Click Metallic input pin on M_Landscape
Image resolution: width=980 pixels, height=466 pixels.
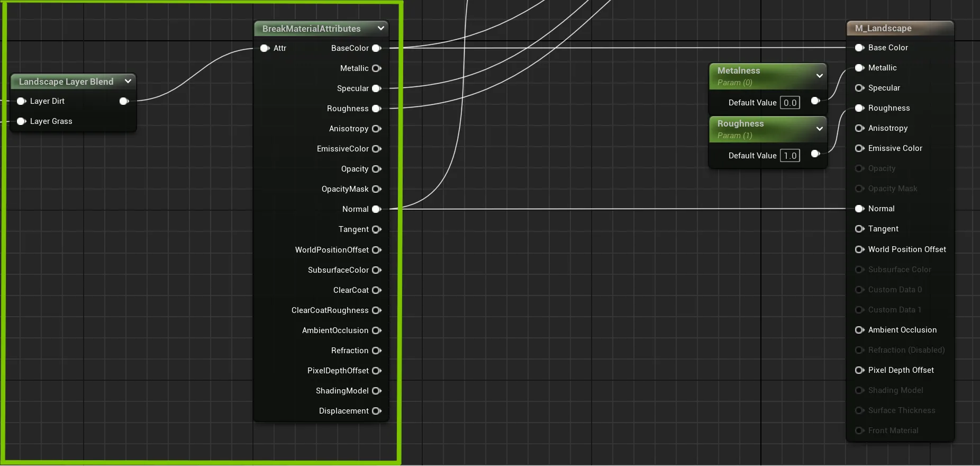click(860, 68)
